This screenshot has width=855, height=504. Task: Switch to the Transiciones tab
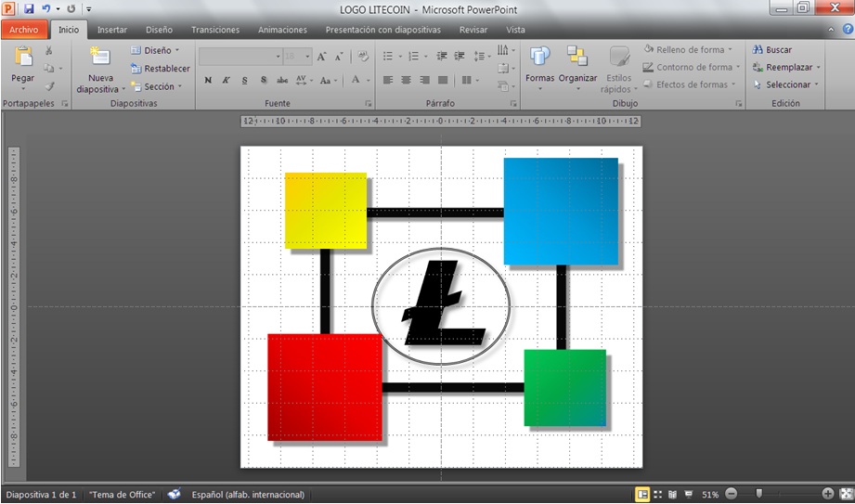pyautogui.click(x=215, y=30)
